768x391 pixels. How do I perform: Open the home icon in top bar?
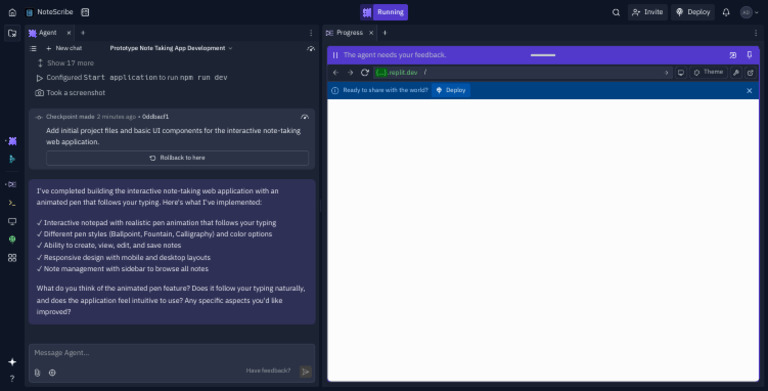pyautogui.click(x=12, y=12)
